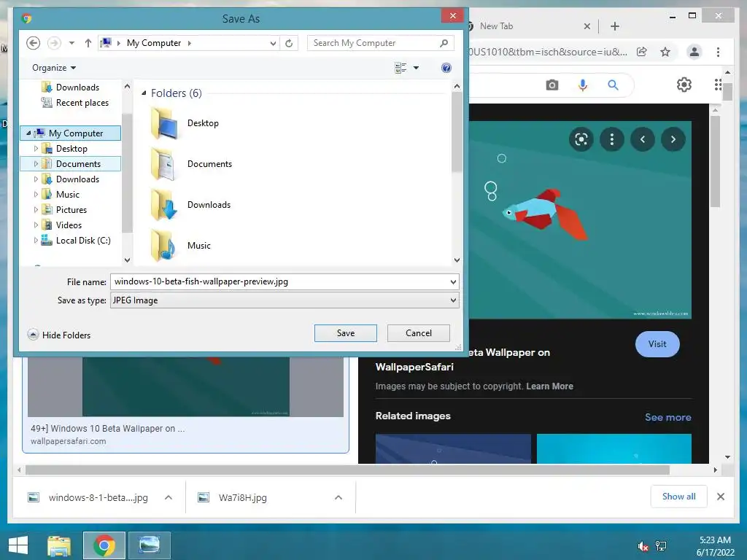Viewport: 747px width, 560px height.
Task: Open the Learn More copyright link
Action: (549, 386)
